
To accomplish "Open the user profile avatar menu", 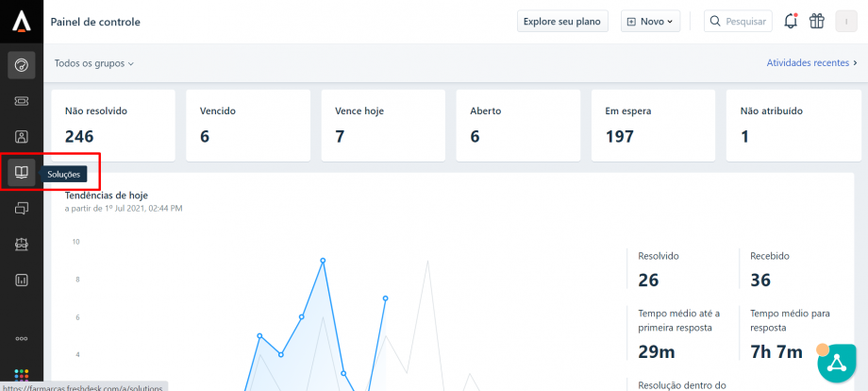I will click(x=846, y=21).
